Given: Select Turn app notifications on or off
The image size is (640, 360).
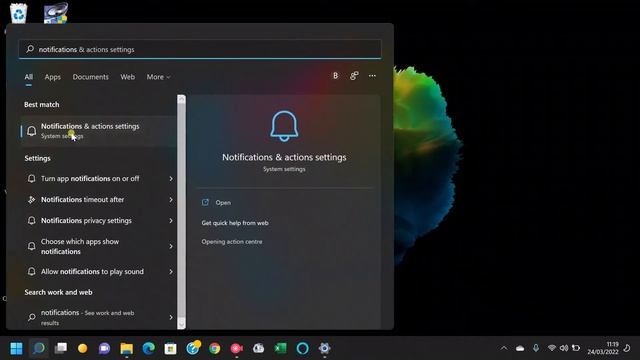Looking at the screenshot, I should tap(98, 178).
